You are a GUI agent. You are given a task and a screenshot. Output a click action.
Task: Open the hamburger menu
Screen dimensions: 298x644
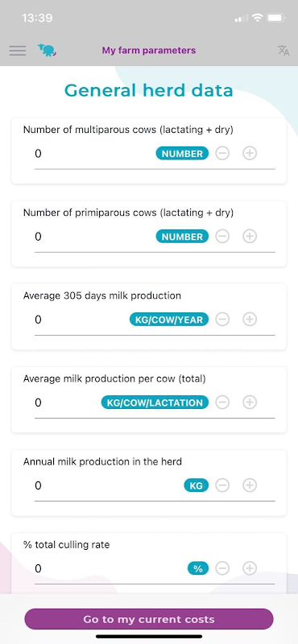[x=18, y=51]
